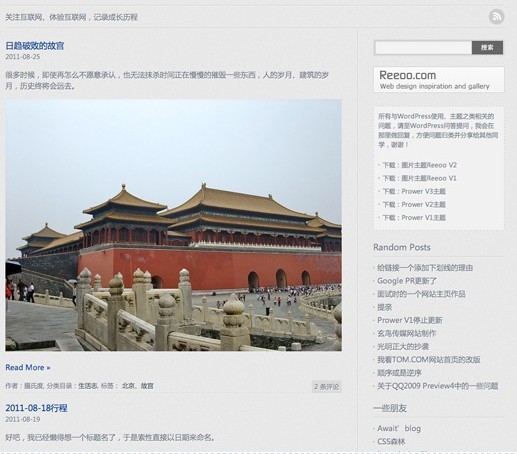Open the 2 条评论 comments badge
The height and width of the screenshot is (454, 517).
327,387
